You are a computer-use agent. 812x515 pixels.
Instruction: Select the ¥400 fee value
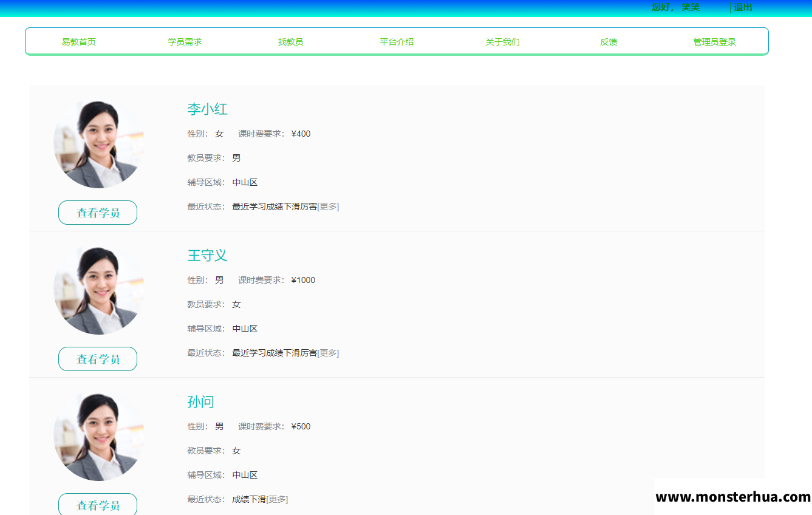[x=301, y=134]
